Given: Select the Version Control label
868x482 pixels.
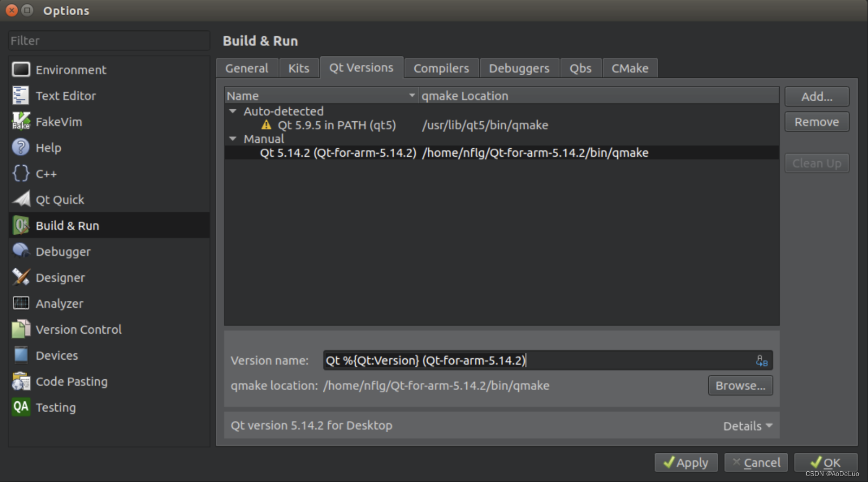Looking at the screenshot, I should (x=79, y=329).
